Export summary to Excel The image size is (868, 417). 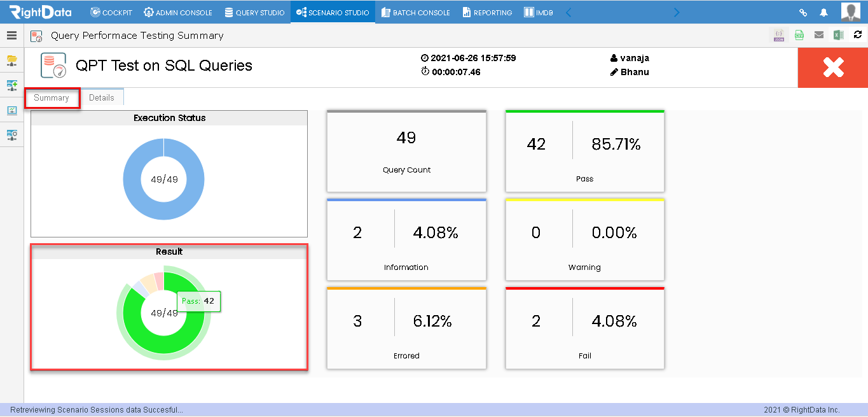pyautogui.click(x=839, y=36)
